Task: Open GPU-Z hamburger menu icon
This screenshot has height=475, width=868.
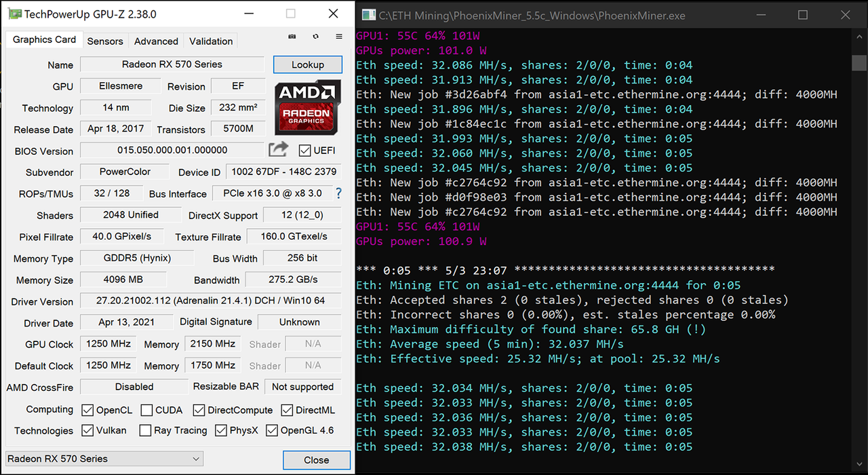Action: [x=339, y=37]
